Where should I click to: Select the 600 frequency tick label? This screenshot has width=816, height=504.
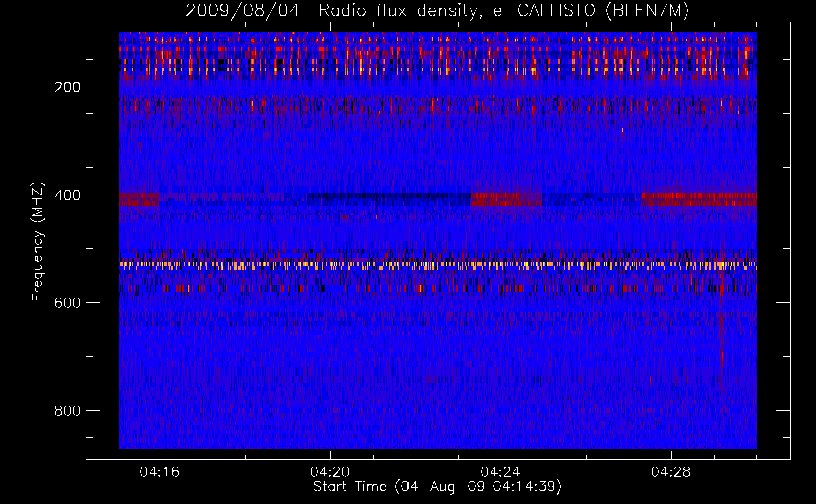(68, 303)
